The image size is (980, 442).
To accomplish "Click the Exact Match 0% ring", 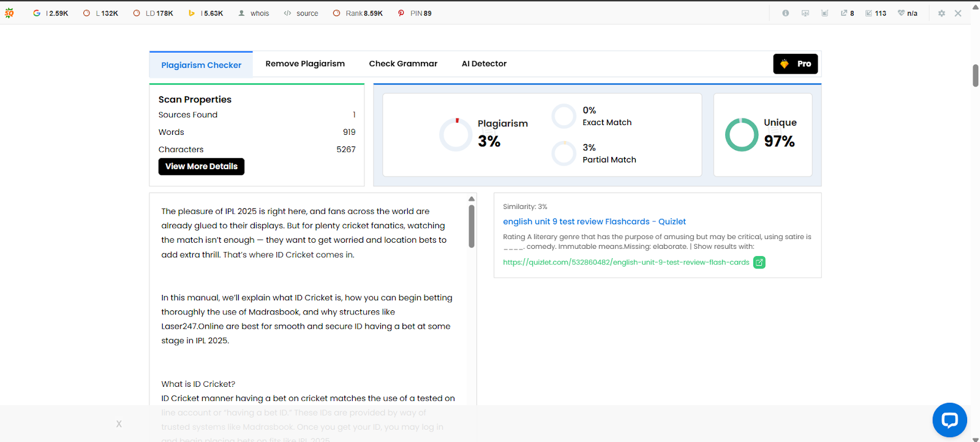I will 564,116.
